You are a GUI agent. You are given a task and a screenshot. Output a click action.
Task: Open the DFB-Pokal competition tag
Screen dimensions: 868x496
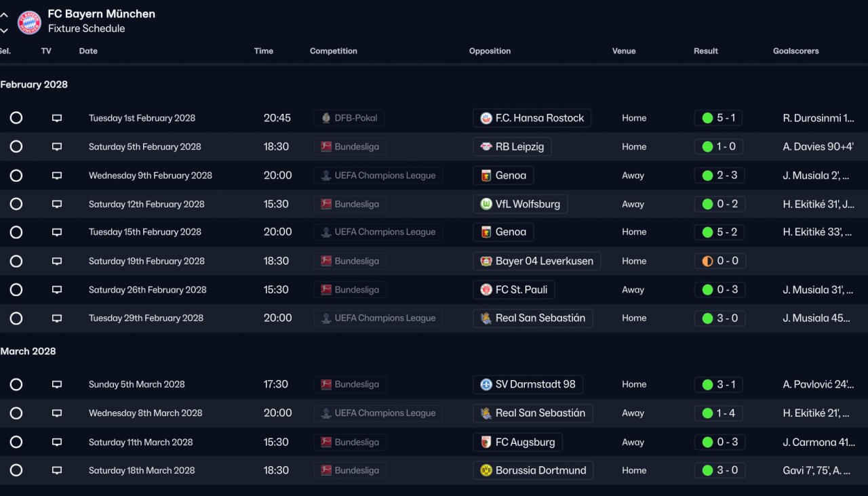tap(349, 118)
